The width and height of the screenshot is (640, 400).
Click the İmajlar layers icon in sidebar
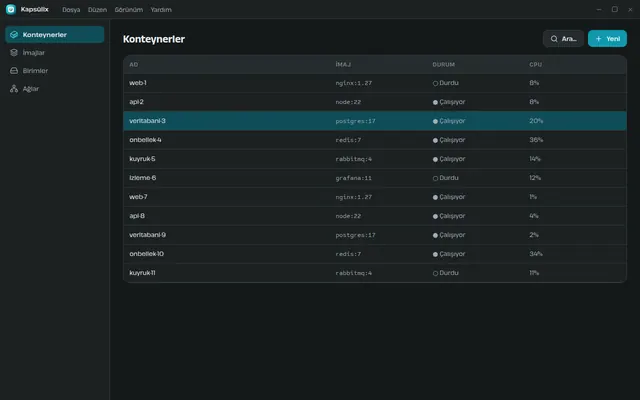coord(14,53)
